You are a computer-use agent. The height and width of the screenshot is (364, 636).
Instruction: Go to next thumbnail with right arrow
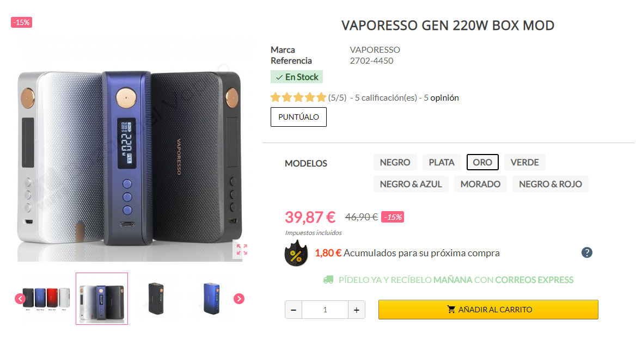point(239,299)
